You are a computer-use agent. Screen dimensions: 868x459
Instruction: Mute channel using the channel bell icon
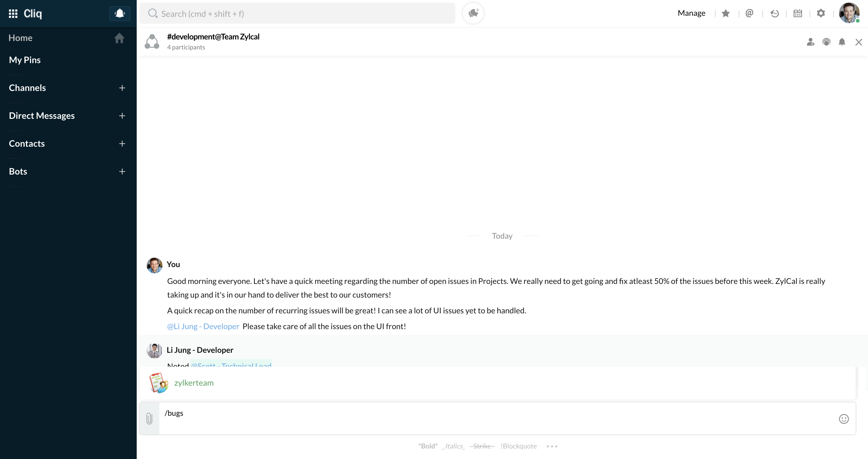point(842,42)
